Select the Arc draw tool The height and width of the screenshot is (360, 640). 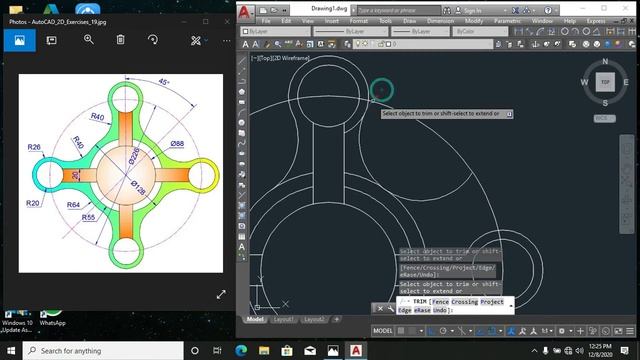coord(242,112)
